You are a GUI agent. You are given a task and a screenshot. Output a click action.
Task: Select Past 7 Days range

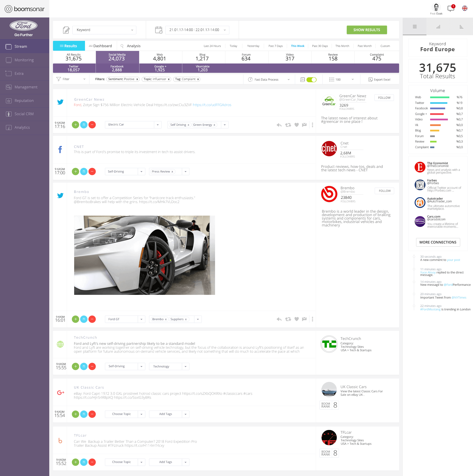tap(275, 46)
